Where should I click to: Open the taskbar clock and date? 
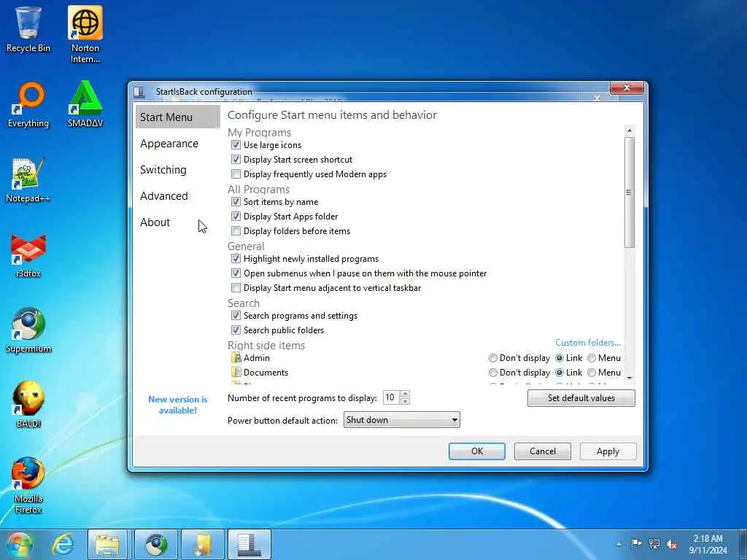click(708, 544)
